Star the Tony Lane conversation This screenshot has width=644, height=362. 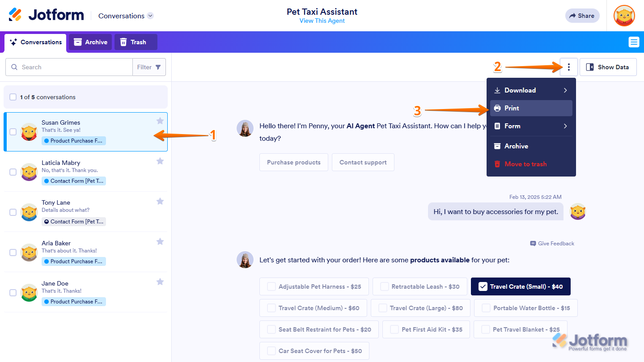click(x=160, y=201)
